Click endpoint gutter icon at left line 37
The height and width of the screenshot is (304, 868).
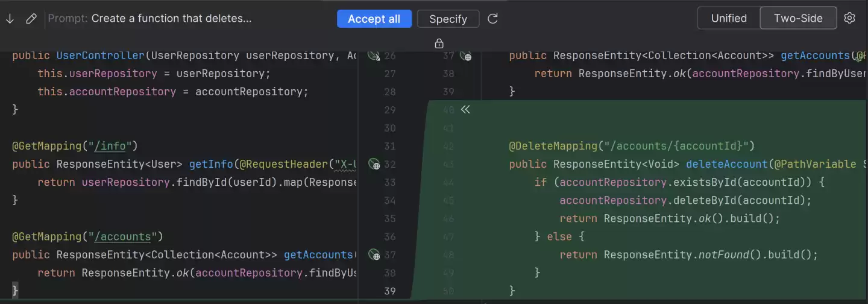pos(374,255)
